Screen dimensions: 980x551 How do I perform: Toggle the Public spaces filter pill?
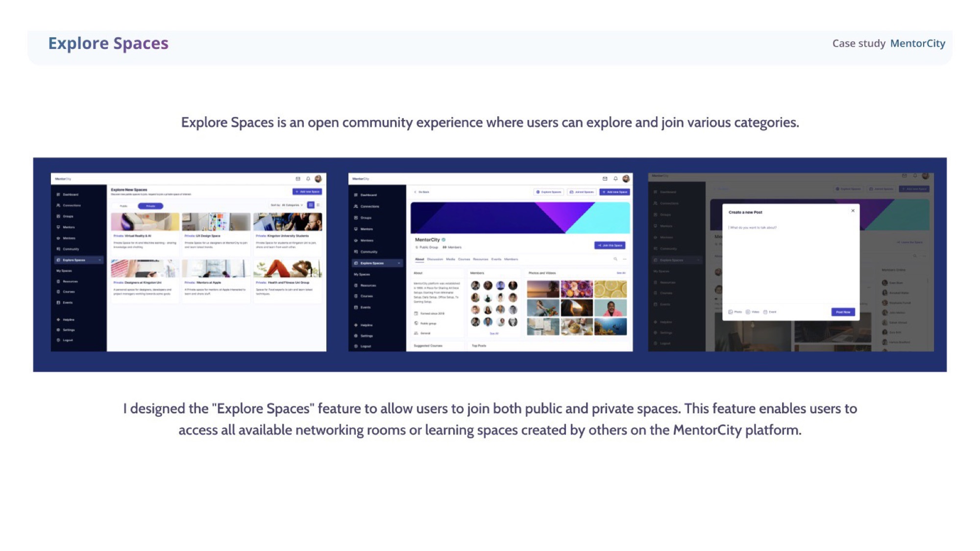[124, 206]
